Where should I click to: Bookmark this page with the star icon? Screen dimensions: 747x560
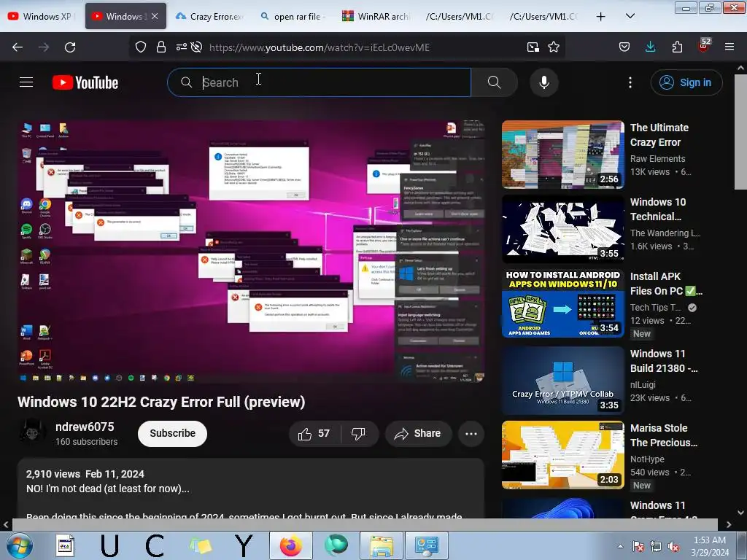(554, 47)
